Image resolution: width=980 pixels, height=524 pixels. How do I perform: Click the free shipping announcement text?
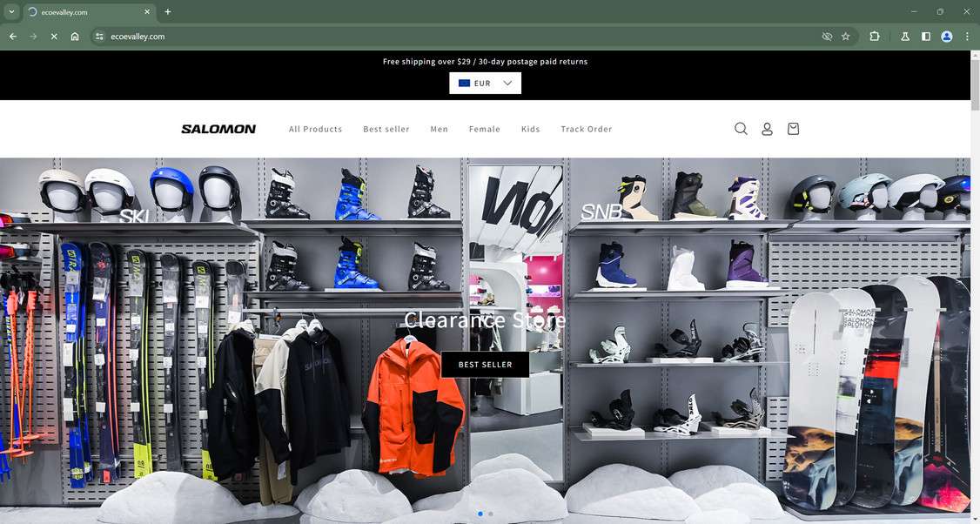485,61
